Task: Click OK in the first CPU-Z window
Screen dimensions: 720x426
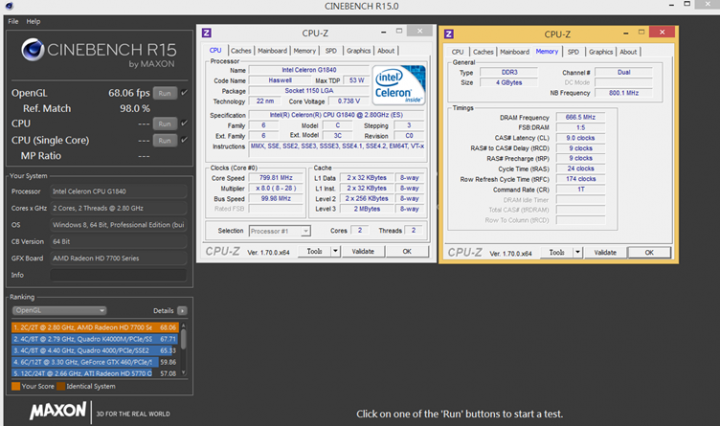Action: click(407, 251)
